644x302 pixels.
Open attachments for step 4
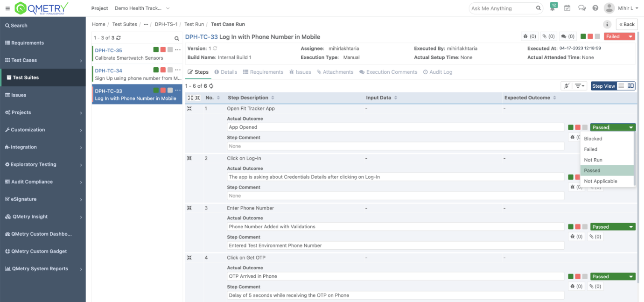tap(595, 287)
